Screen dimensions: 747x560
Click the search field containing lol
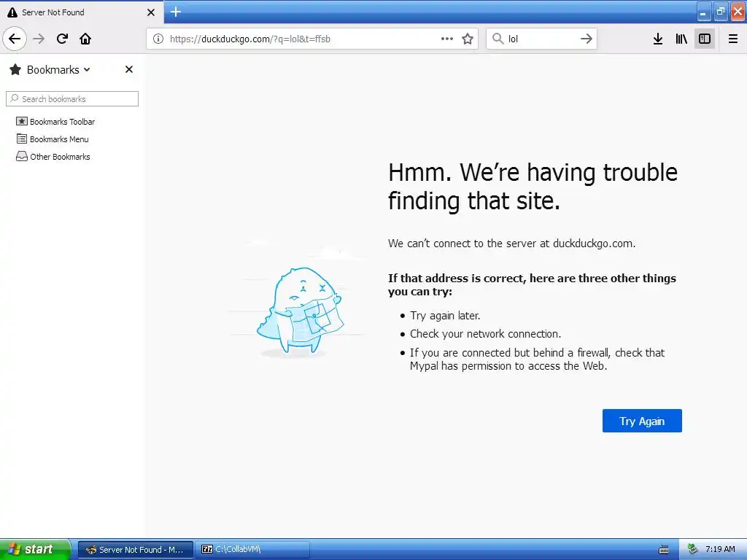click(x=541, y=39)
